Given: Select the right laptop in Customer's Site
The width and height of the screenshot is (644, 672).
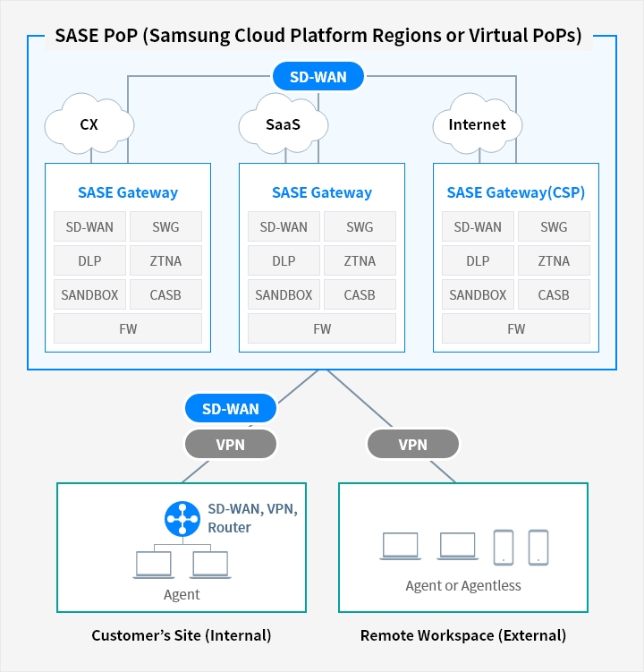Looking at the screenshot, I should tap(210, 566).
